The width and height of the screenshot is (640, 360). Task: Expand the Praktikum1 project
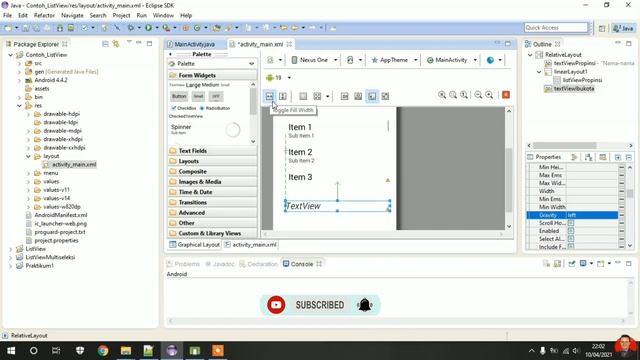[11, 266]
